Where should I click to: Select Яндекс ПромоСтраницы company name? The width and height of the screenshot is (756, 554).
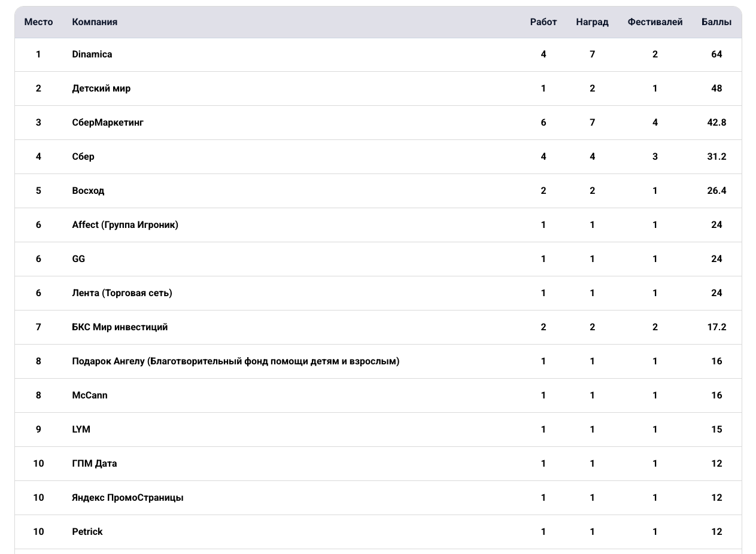pyautogui.click(x=127, y=498)
